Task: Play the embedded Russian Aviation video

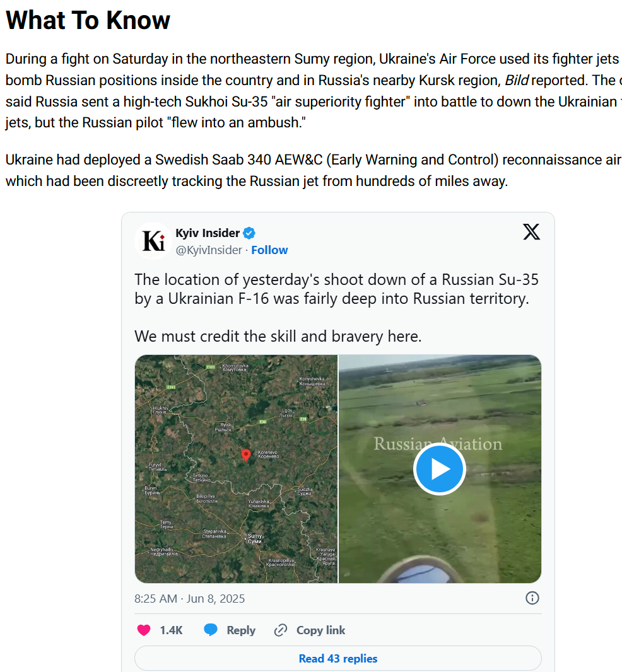Action: [x=439, y=469]
